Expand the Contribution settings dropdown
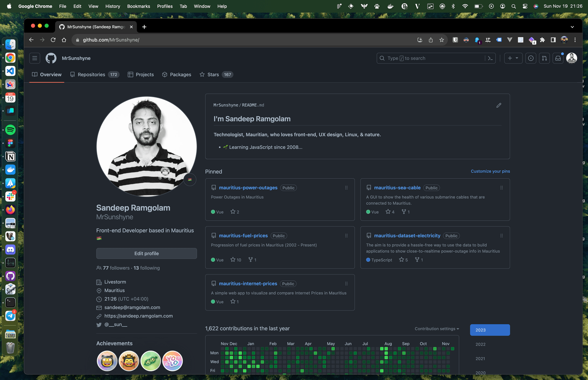588x380 pixels. (437, 329)
